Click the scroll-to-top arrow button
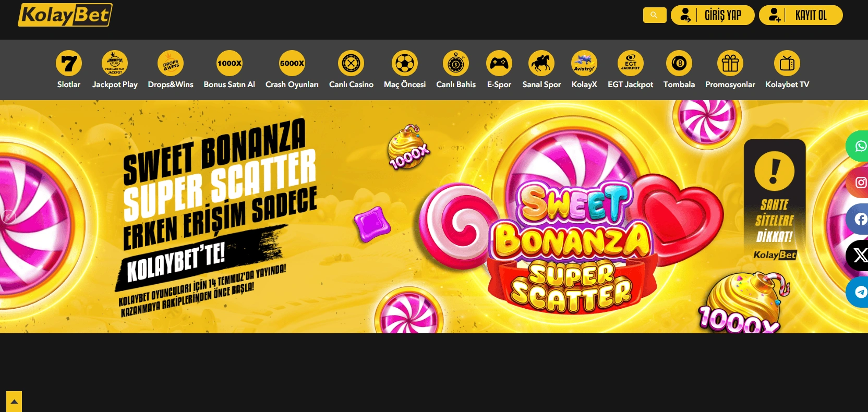This screenshot has width=868, height=412. tap(14, 402)
